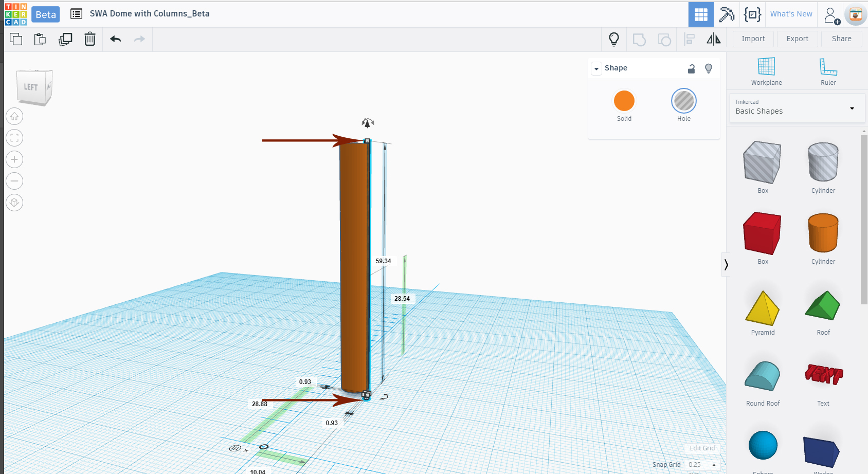Click the Home view button
The width and height of the screenshot is (868, 474).
click(x=14, y=116)
